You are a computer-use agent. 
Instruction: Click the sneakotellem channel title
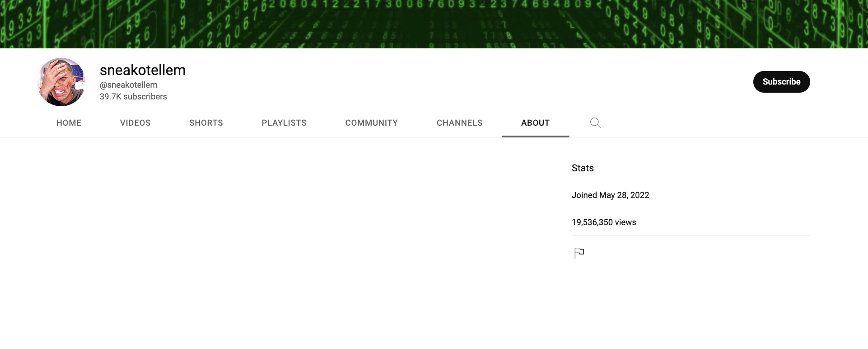click(142, 70)
